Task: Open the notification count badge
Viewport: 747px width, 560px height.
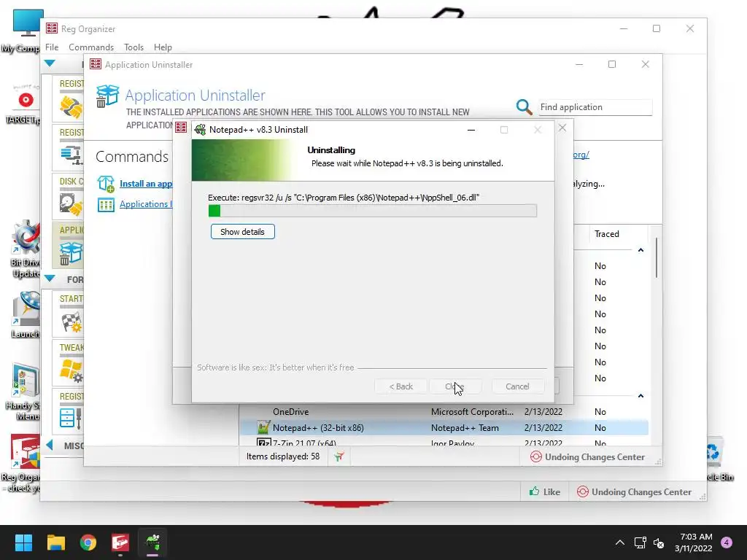Action: pyautogui.click(x=727, y=542)
